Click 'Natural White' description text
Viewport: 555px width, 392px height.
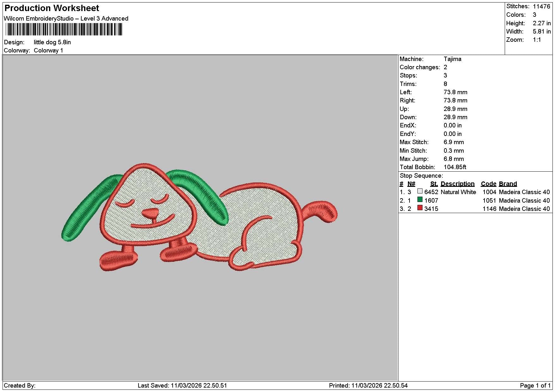click(458, 192)
